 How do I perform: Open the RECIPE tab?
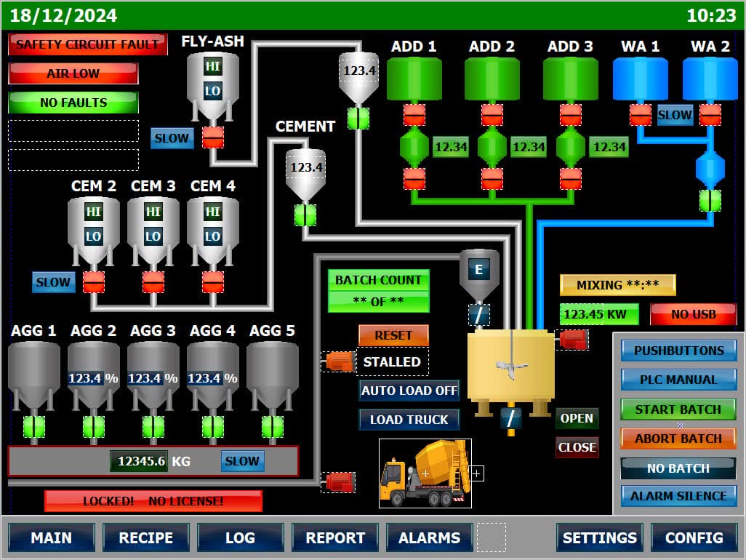(146, 537)
